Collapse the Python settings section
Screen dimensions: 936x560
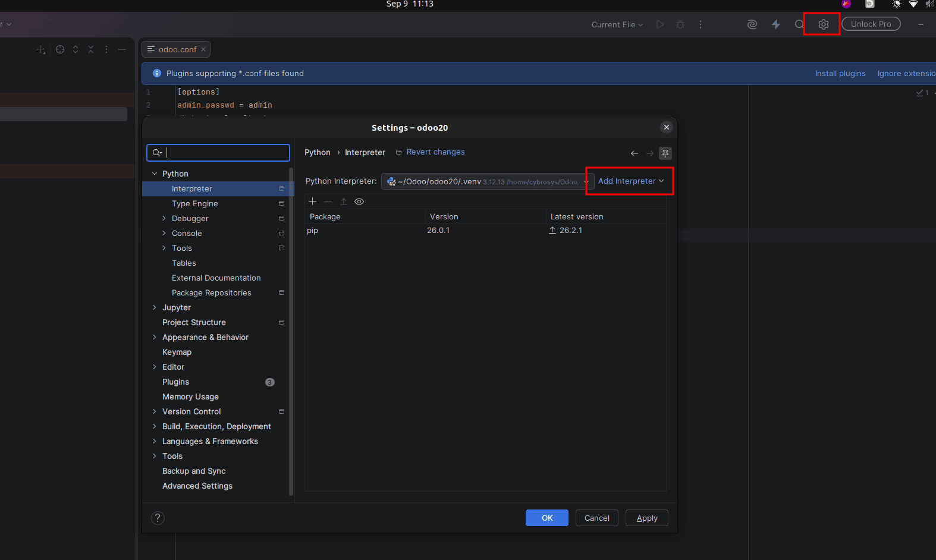[x=155, y=174]
